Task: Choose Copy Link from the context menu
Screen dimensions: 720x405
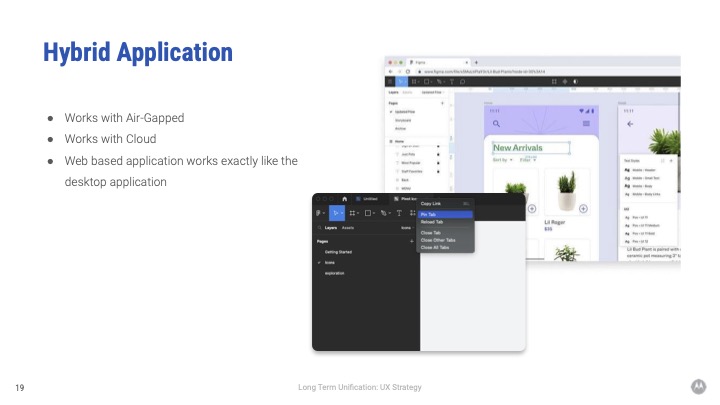Action: (x=445, y=203)
